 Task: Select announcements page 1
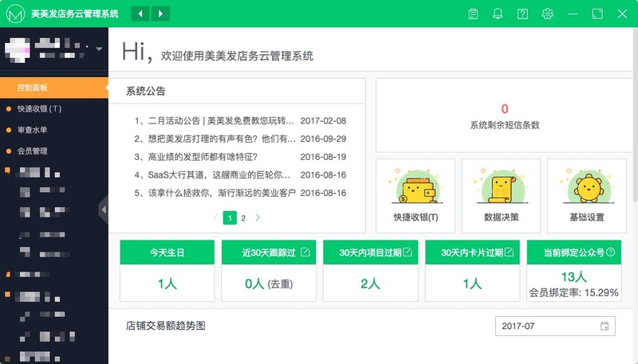(x=230, y=217)
